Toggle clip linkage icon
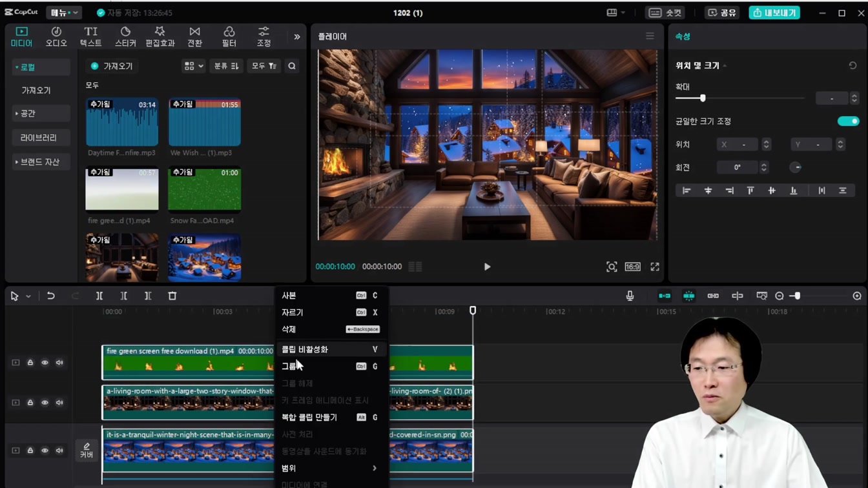This screenshot has height=488, width=868. (x=713, y=296)
